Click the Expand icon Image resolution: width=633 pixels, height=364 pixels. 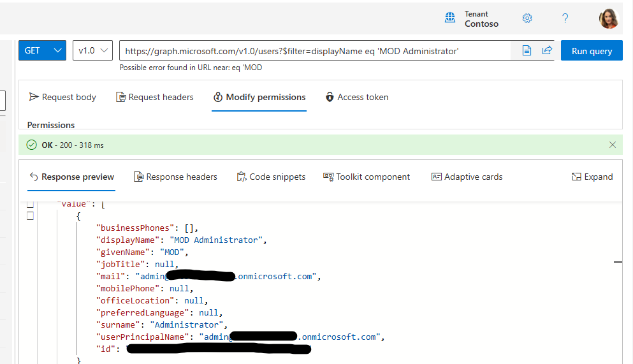tap(576, 177)
